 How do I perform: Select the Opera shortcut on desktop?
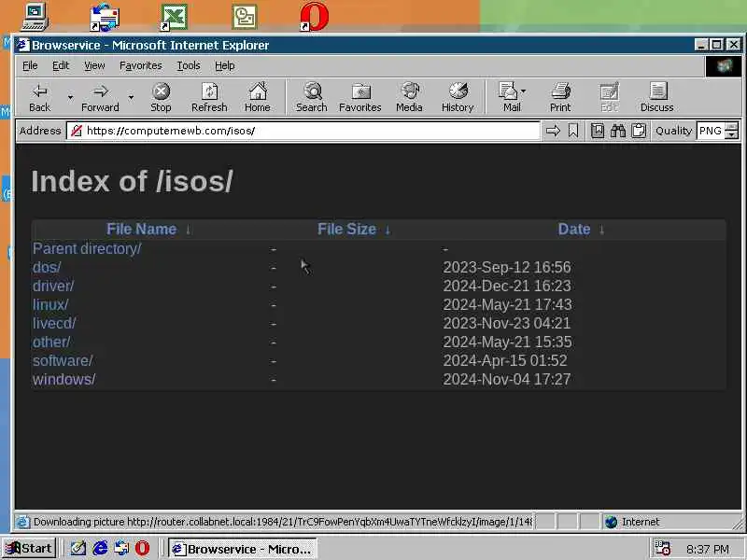315,17
